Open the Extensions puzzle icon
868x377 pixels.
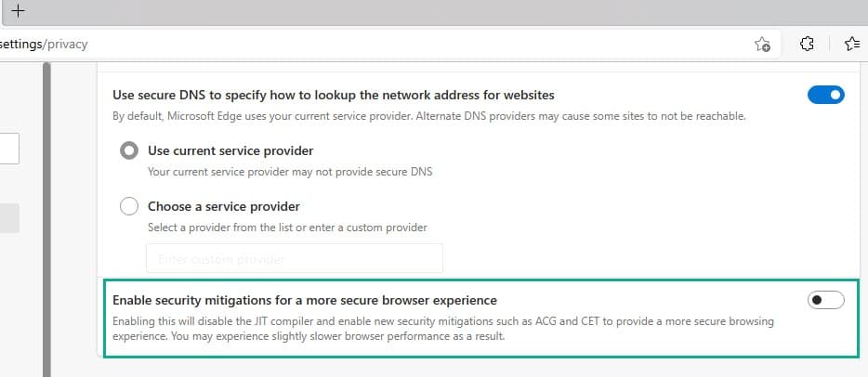point(807,44)
